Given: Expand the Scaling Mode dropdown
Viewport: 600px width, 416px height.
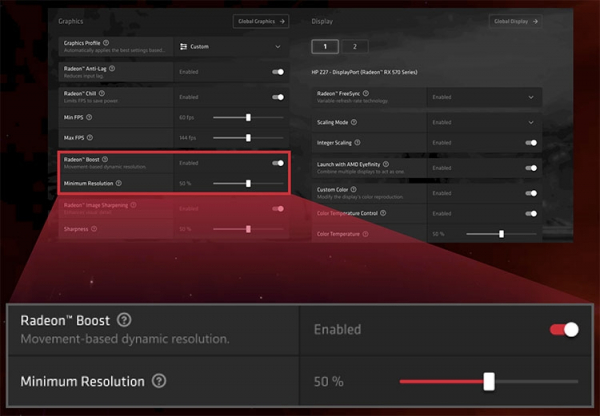Looking at the screenshot, I should click(x=484, y=122).
